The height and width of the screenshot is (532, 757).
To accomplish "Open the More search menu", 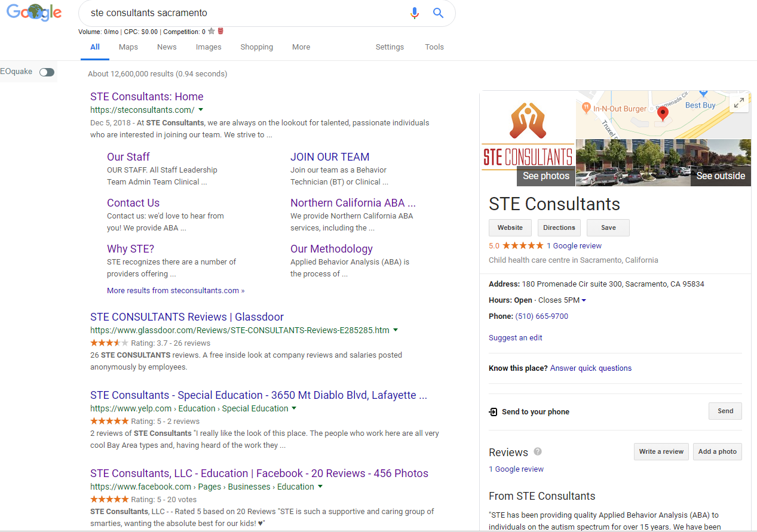I will (x=301, y=47).
